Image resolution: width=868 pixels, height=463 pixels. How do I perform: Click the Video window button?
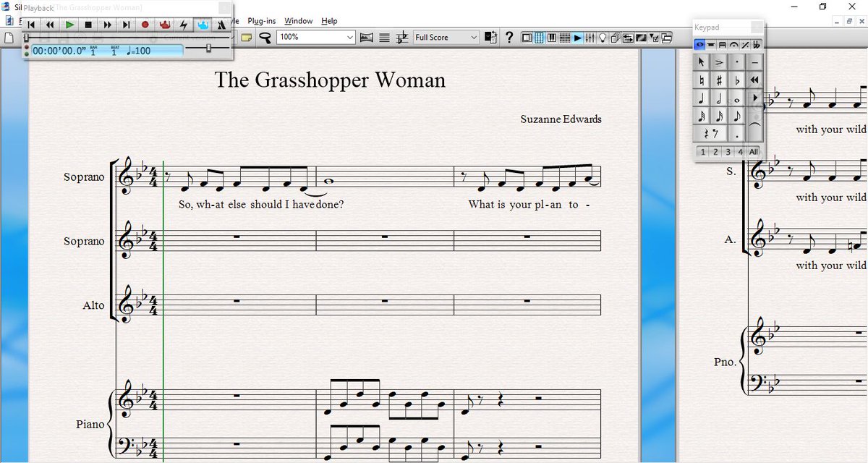(641, 38)
